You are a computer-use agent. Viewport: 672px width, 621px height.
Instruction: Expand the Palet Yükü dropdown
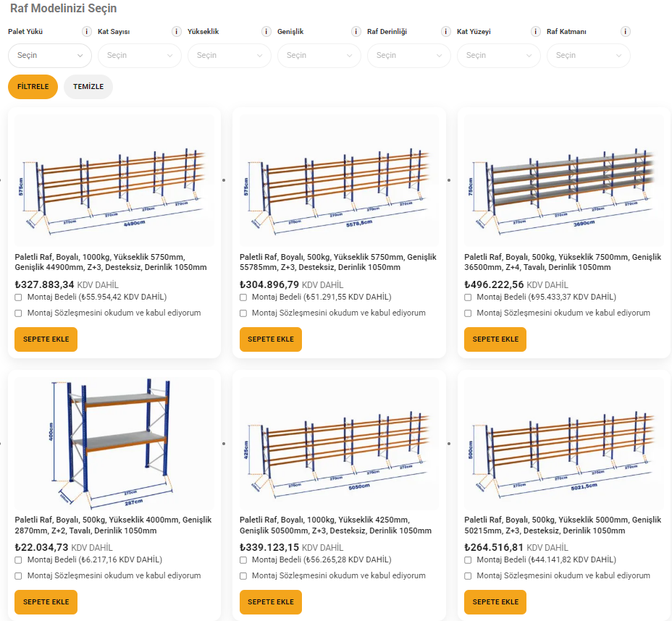point(50,56)
